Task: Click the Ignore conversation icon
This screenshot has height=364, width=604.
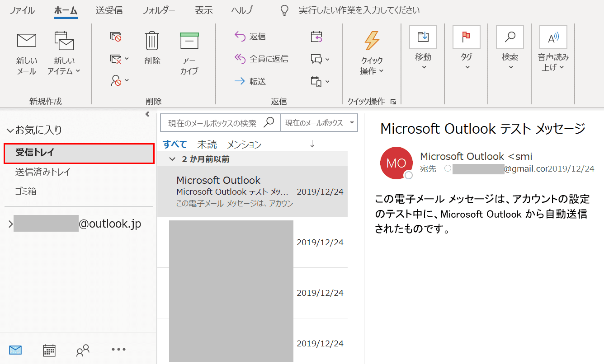Action: tap(116, 37)
